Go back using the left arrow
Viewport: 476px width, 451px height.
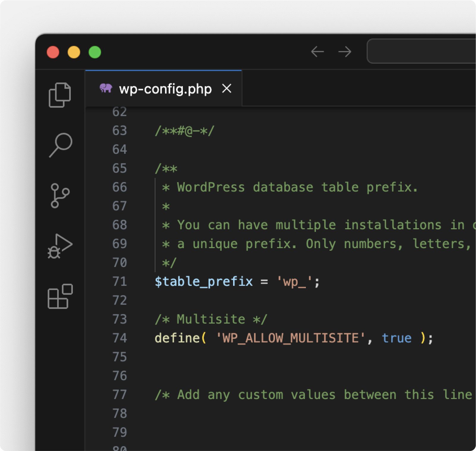(x=317, y=52)
